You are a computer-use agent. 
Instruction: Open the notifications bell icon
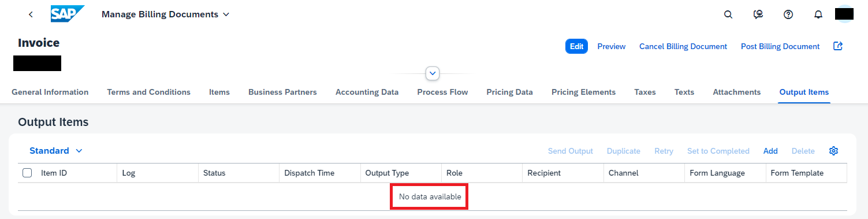click(818, 14)
